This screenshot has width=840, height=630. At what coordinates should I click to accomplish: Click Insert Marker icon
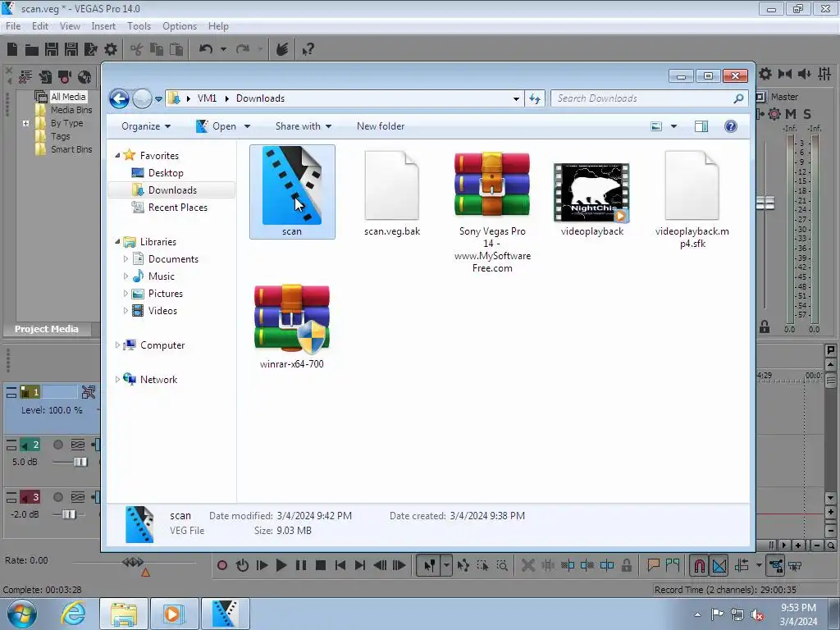pos(653,564)
